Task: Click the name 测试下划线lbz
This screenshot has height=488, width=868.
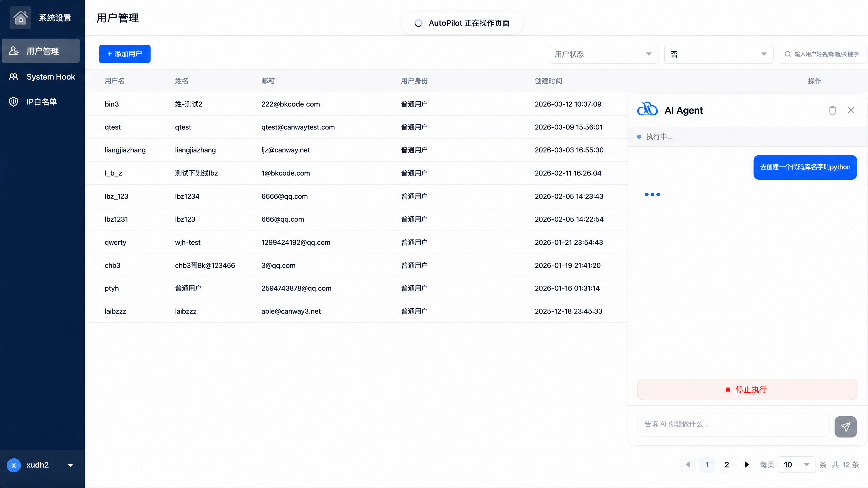Action: click(196, 173)
